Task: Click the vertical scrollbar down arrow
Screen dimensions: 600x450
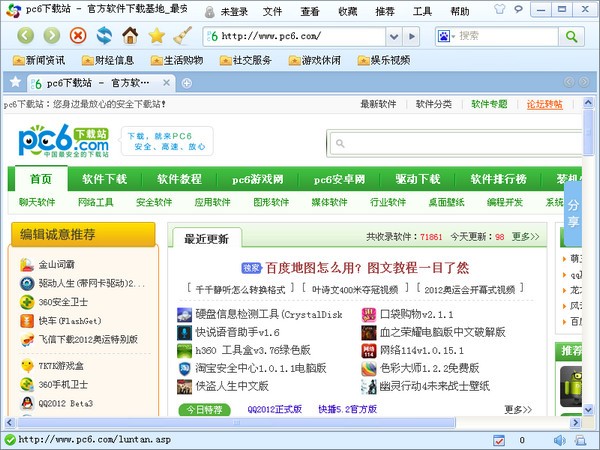Action: click(x=589, y=410)
